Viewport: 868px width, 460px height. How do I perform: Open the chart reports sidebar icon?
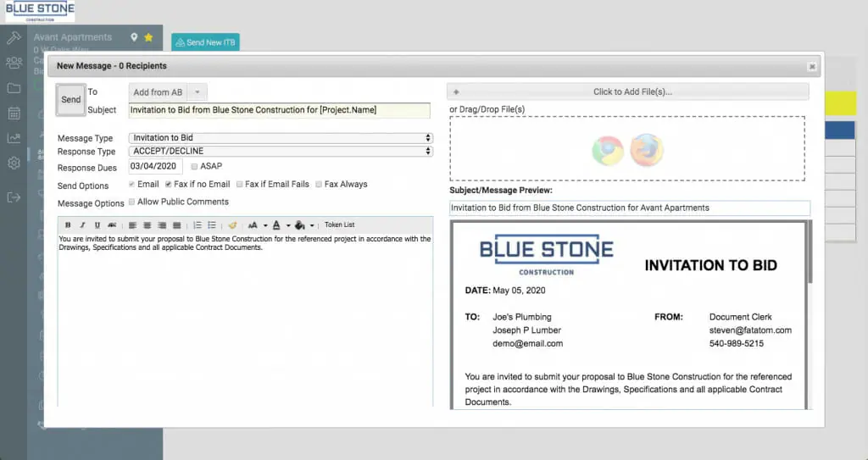14,138
